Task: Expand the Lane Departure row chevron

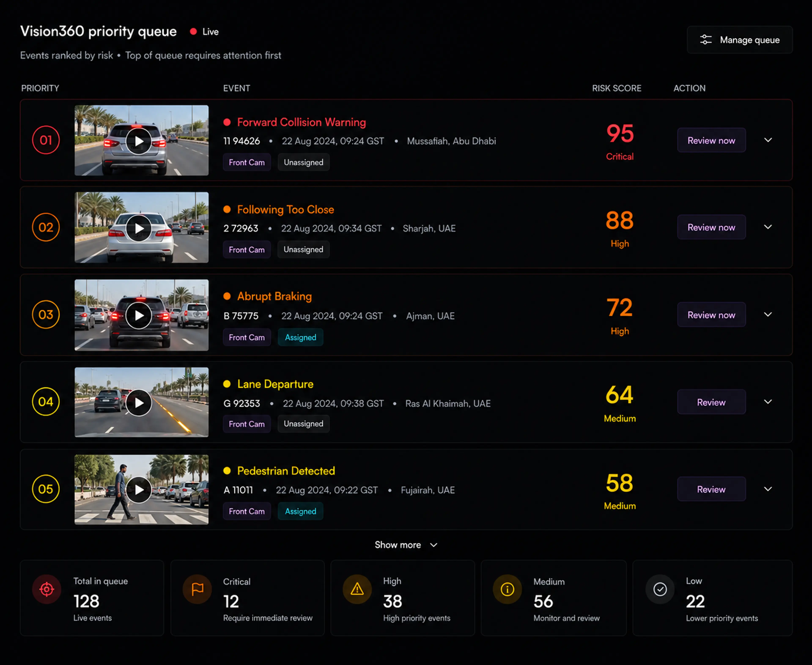Action: click(x=768, y=402)
